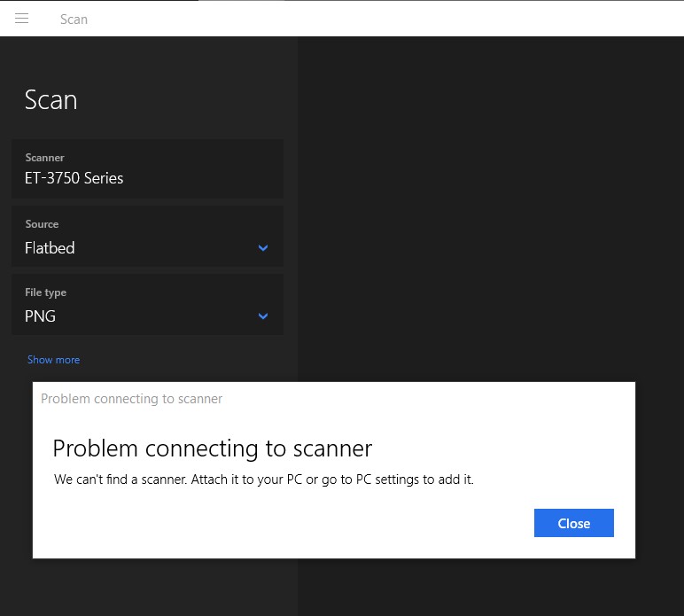Open the hamburger navigation menu
The image size is (684, 616).
(x=21, y=19)
